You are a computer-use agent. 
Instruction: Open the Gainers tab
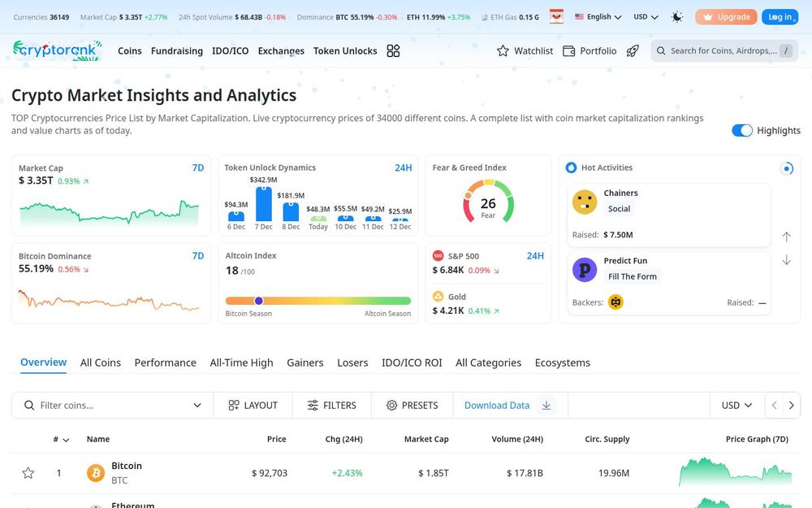pyautogui.click(x=305, y=363)
